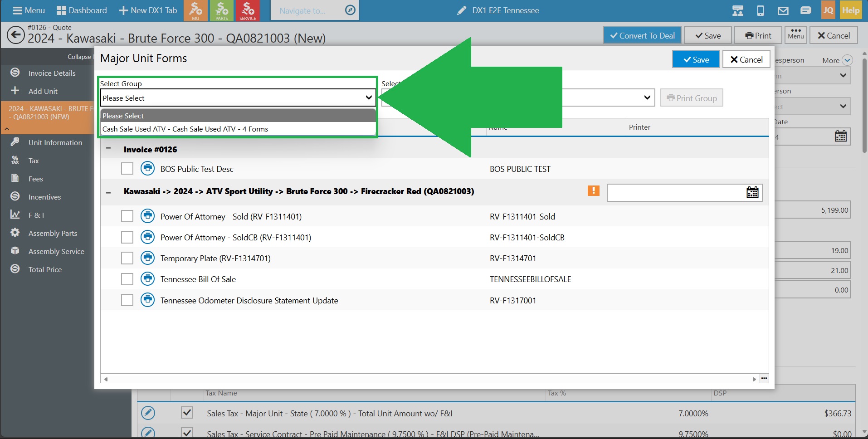Print BOS Public Test Desc using its printer icon
Screen dimensions: 868x439
147,168
